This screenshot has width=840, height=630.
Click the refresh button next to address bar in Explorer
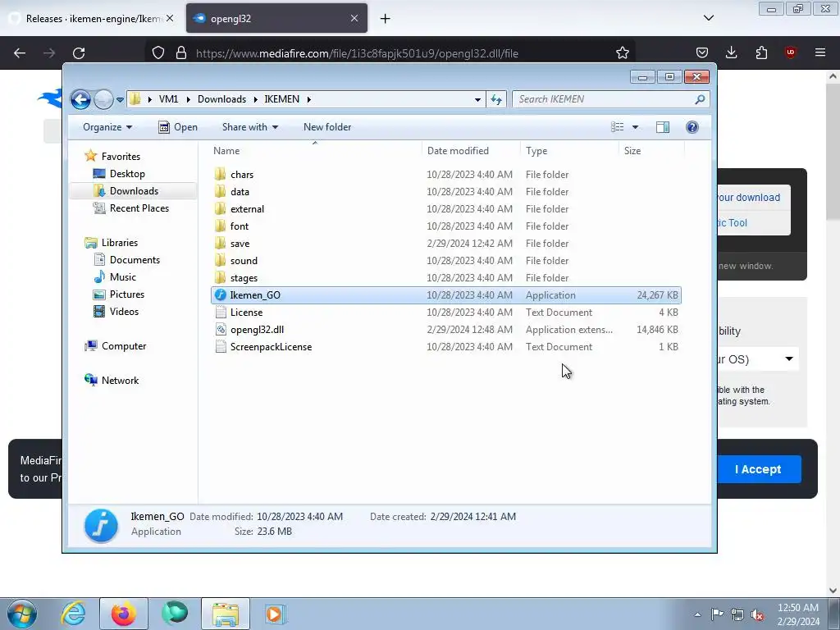click(x=496, y=99)
